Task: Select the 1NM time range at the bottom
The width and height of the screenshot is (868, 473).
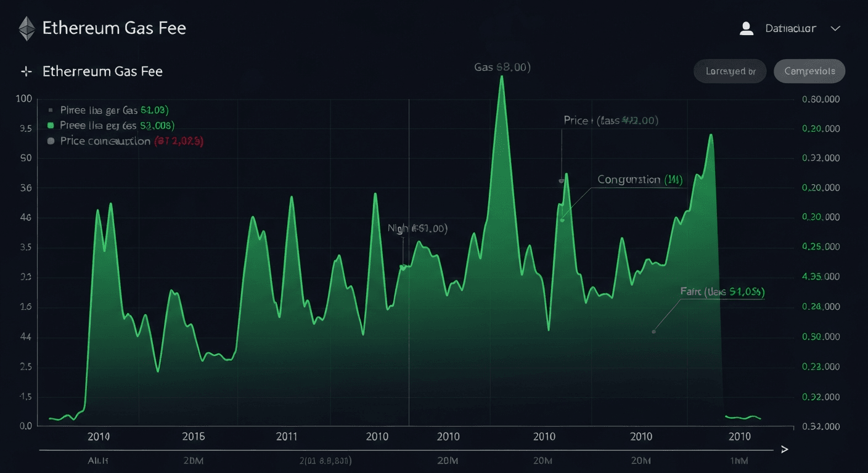Action: click(x=739, y=460)
